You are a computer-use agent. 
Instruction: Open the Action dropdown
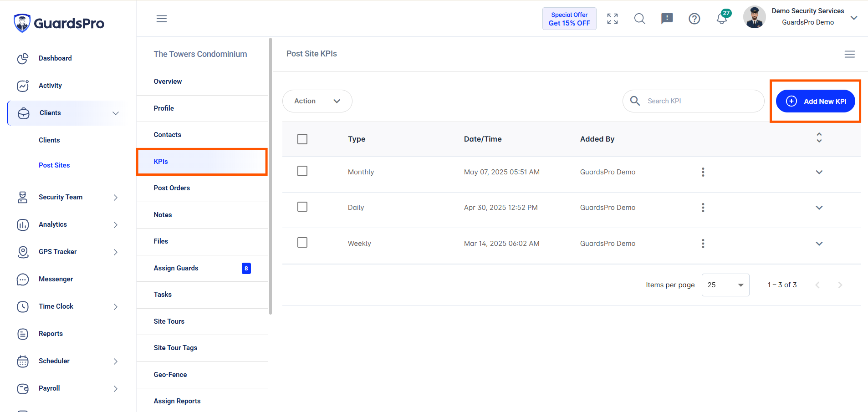click(x=317, y=101)
